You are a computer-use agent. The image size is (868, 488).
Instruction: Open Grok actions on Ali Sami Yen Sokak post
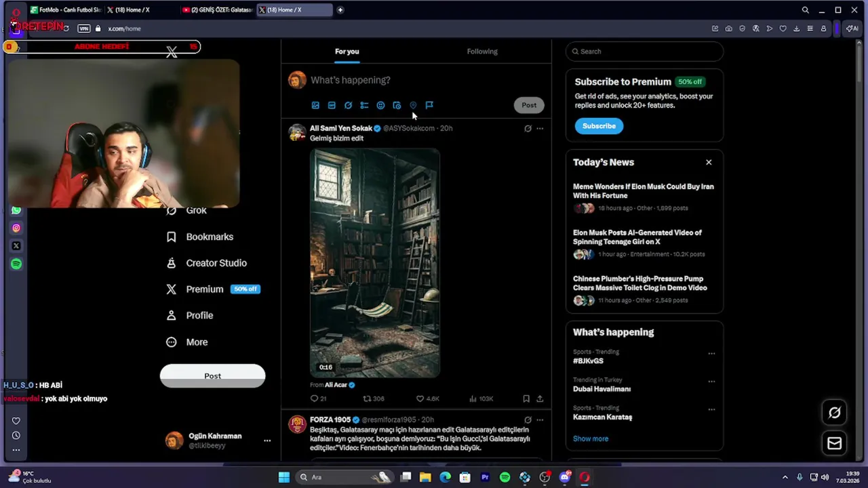click(x=528, y=128)
